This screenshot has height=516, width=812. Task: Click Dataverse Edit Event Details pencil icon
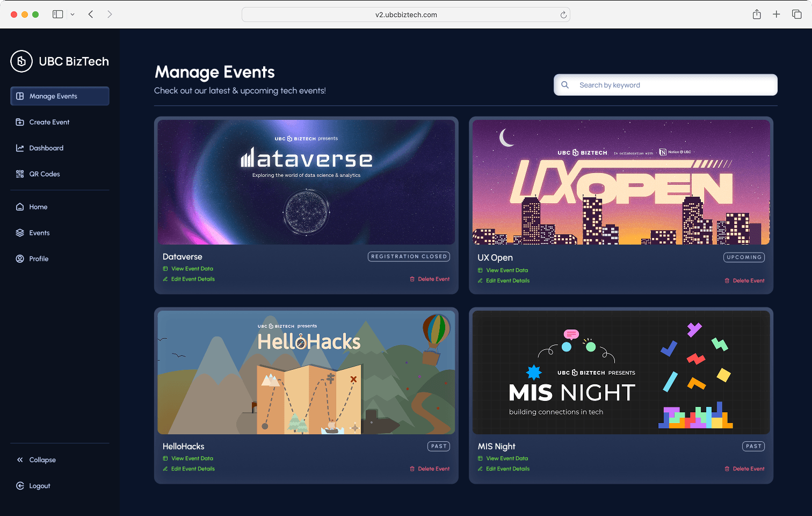[165, 279]
